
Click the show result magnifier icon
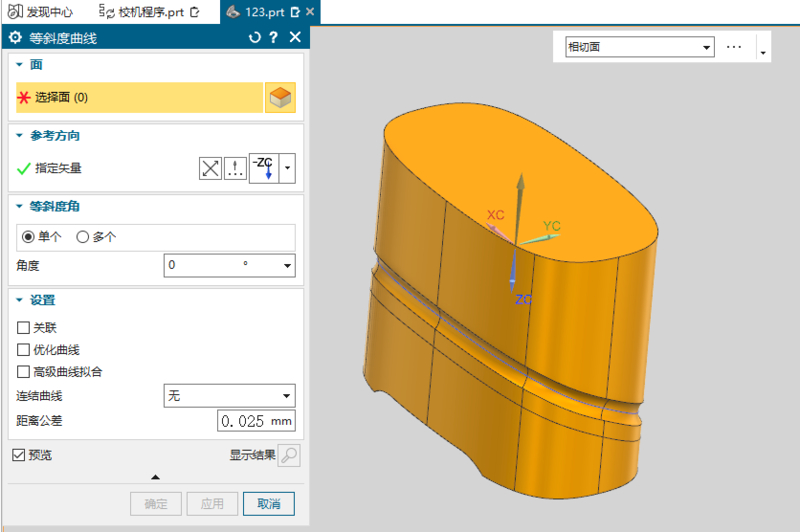pos(288,456)
